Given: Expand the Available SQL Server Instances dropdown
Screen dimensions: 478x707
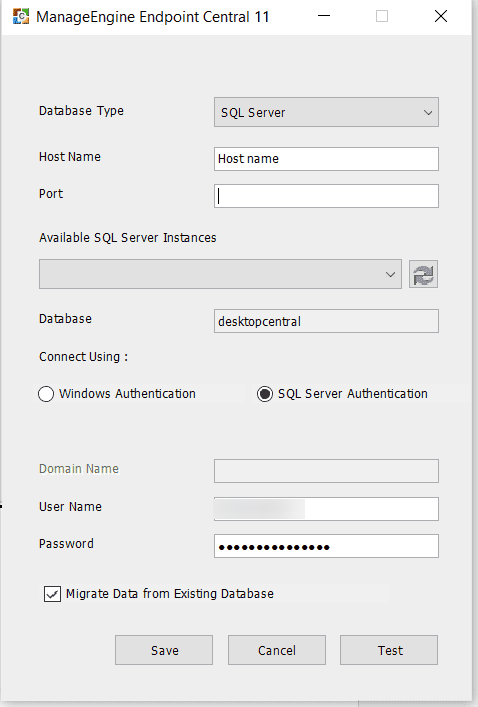Looking at the screenshot, I should [220, 274].
